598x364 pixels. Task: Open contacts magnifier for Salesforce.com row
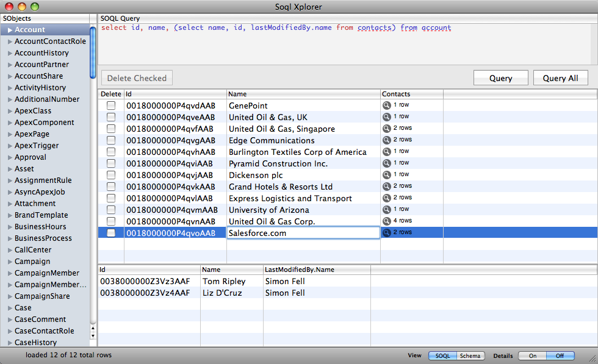coord(387,232)
